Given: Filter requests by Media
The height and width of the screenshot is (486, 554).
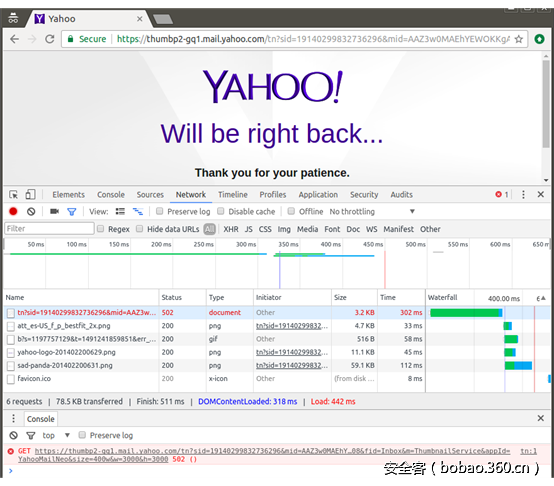Looking at the screenshot, I should tap(307, 229).
